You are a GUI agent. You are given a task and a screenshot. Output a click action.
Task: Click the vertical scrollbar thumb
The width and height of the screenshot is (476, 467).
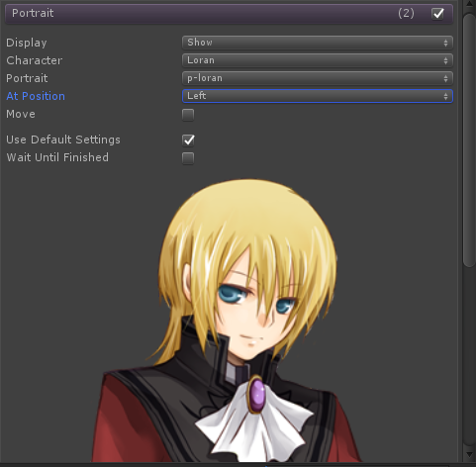[469, 140]
